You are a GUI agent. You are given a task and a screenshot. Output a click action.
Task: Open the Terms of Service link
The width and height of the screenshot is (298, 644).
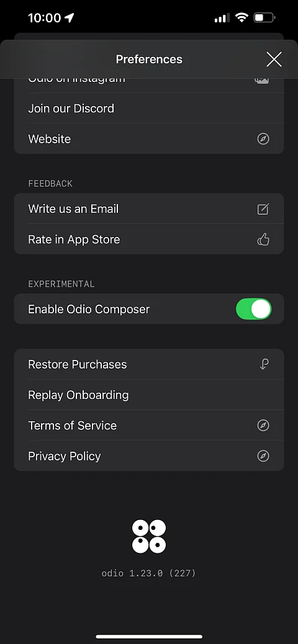(x=149, y=425)
